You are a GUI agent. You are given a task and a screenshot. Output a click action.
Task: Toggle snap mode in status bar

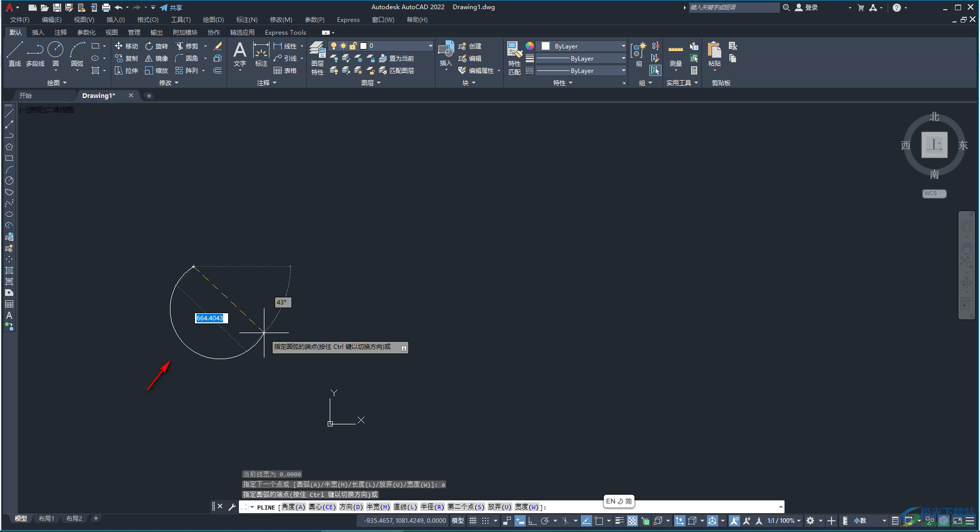point(485,521)
